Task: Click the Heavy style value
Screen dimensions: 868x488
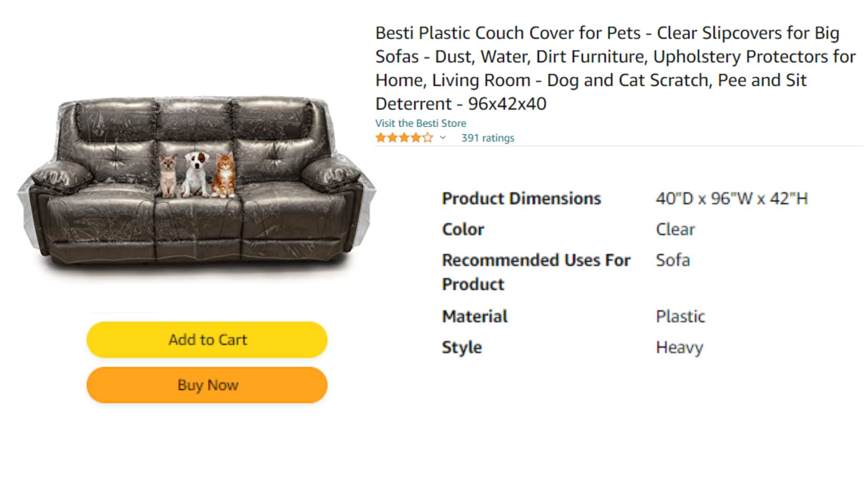Action: coord(679,347)
